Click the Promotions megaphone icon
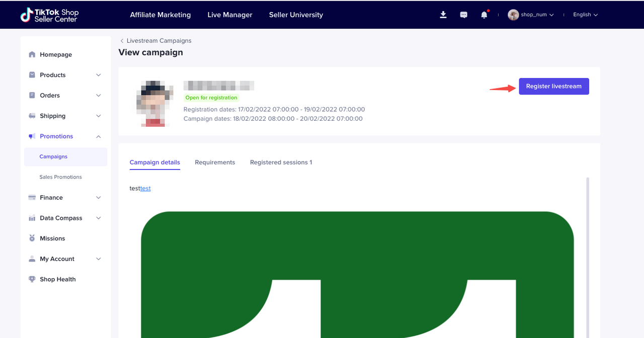644x338 pixels. click(x=32, y=136)
